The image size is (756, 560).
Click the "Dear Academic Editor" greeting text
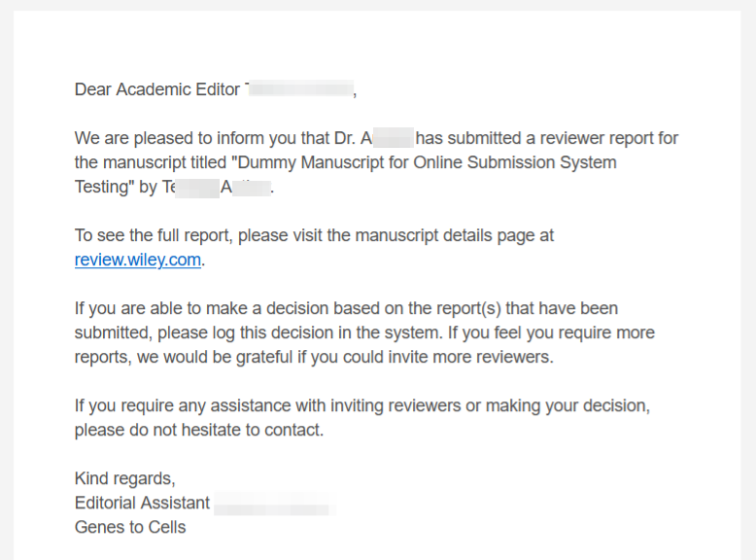tap(157, 89)
